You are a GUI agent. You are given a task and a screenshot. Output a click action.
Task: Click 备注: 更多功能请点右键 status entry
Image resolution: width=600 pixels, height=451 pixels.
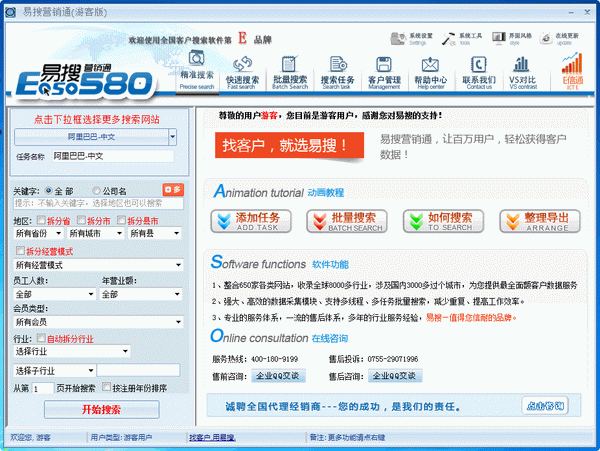click(347, 437)
